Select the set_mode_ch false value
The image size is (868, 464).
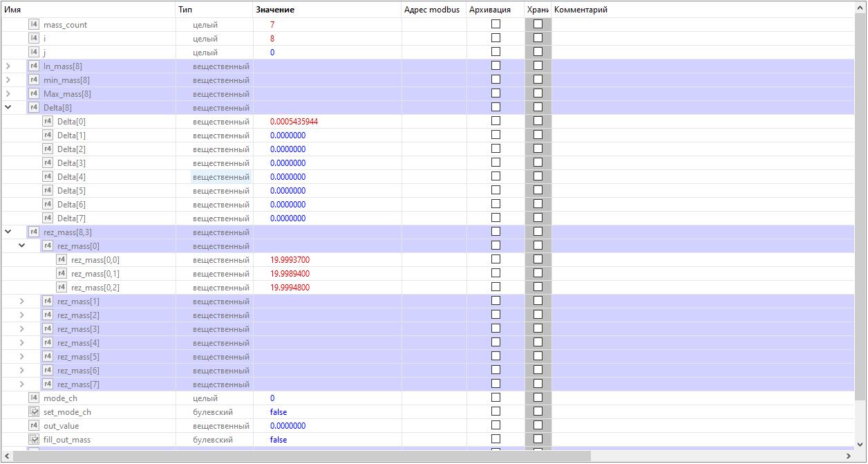click(x=279, y=412)
